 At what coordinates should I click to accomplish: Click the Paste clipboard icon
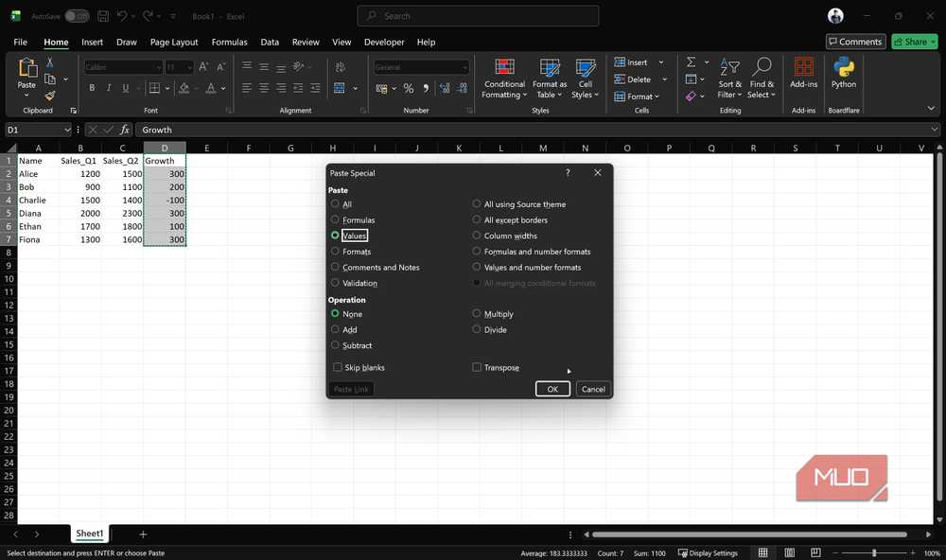click(27, 67)
